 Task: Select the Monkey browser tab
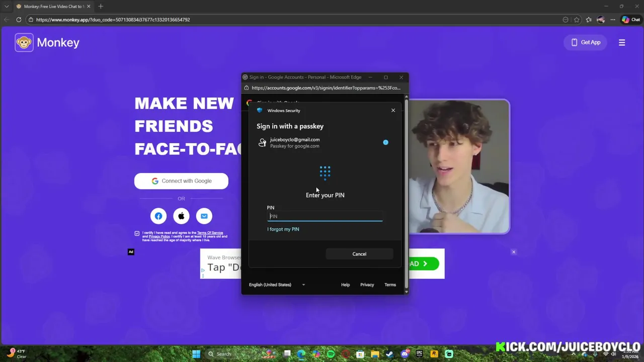[x=53, y=7]
